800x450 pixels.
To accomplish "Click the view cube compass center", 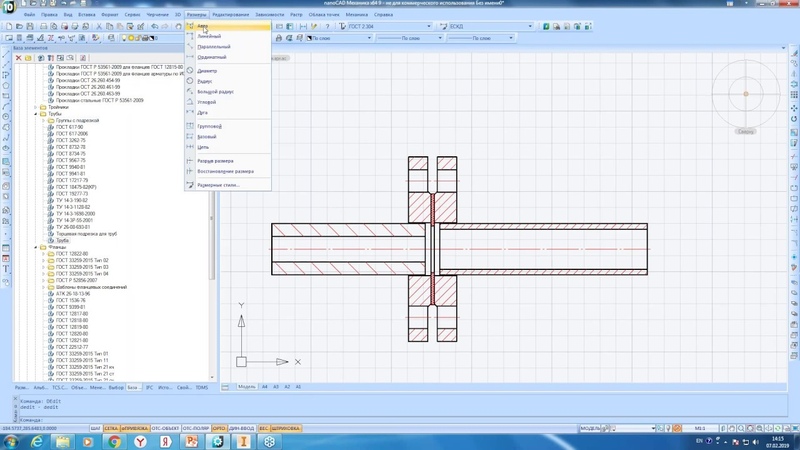I will pyautogui.click(x=746, y=94).
